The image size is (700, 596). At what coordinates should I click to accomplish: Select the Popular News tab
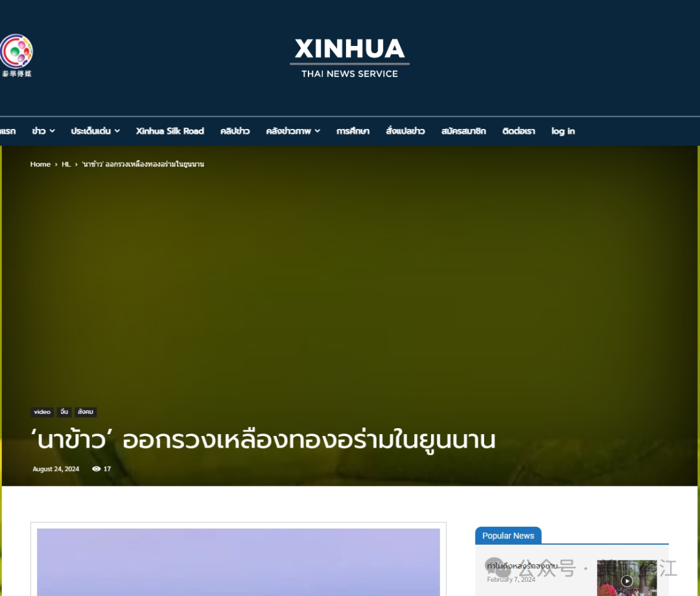tap(508, 536)
